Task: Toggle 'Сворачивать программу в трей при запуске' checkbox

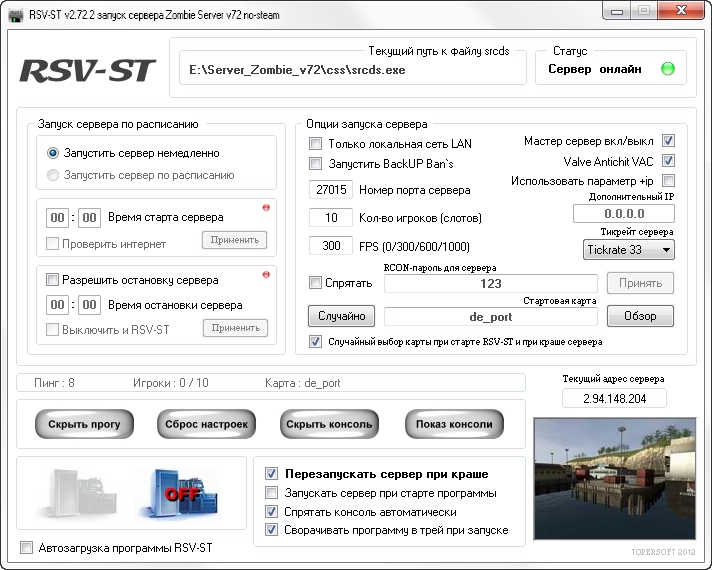Action: click(272, 530)
